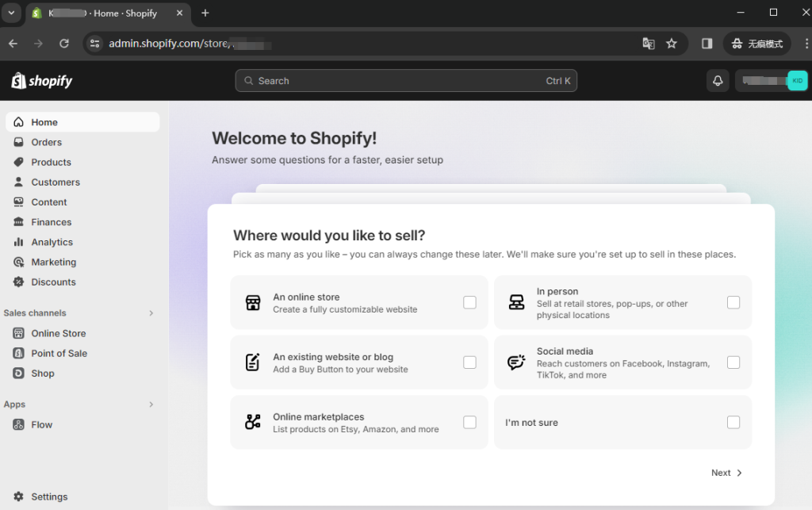This screenshot has height=510, width=812.
Task: Close the Home · Shopify tab
Action: coord(180,13)
